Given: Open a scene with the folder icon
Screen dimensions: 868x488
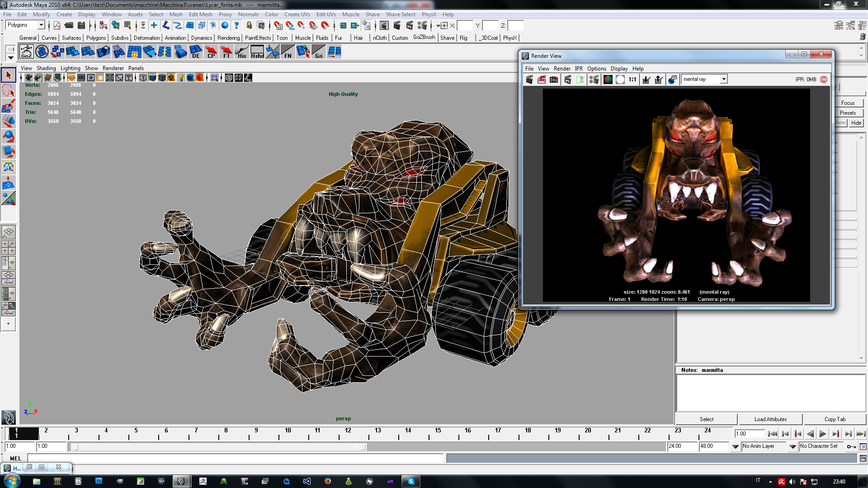Looking at the screenshot, I should 69,25.
